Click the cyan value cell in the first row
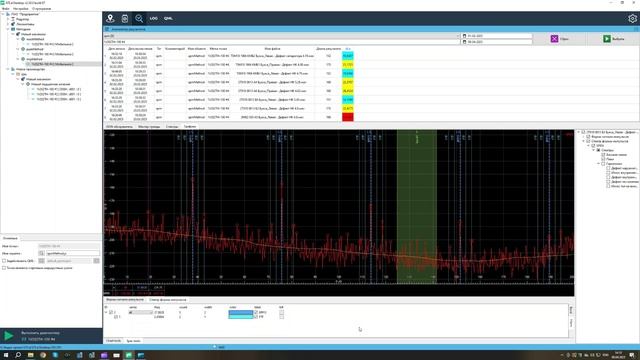Viewport: 640px width, 360px height. click(x=348, y=56)
